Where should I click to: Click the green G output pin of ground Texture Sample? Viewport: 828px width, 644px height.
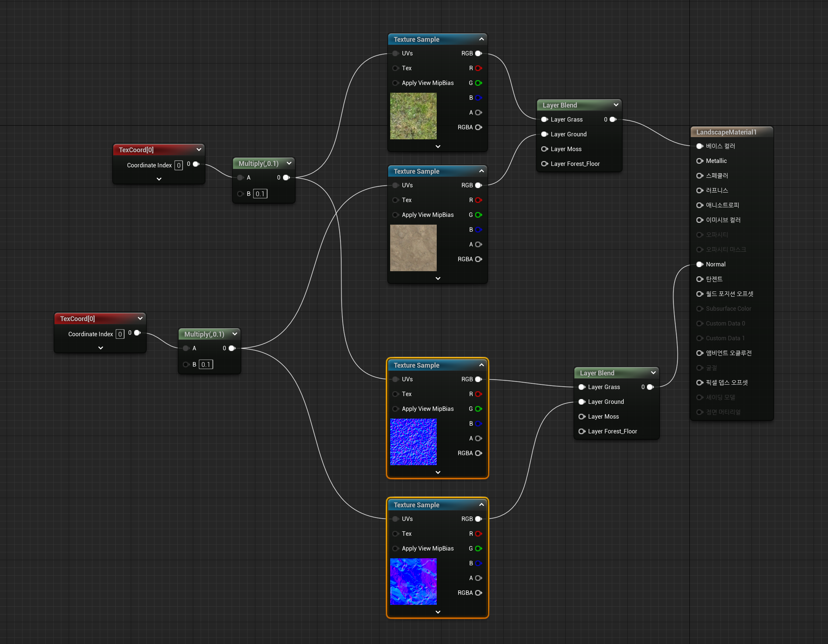coord(478,215)
